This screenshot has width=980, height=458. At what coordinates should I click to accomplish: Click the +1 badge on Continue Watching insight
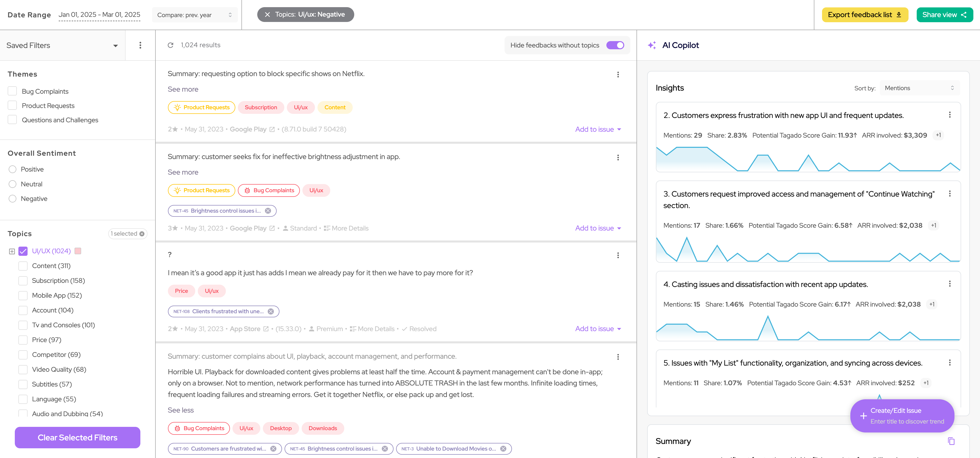[x=933, y=225]
